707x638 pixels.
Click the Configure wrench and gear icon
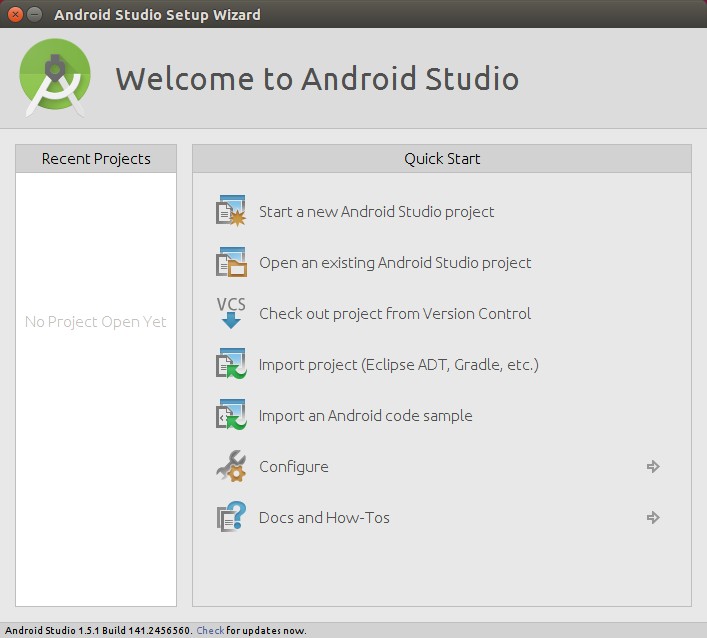click(231, 466)
